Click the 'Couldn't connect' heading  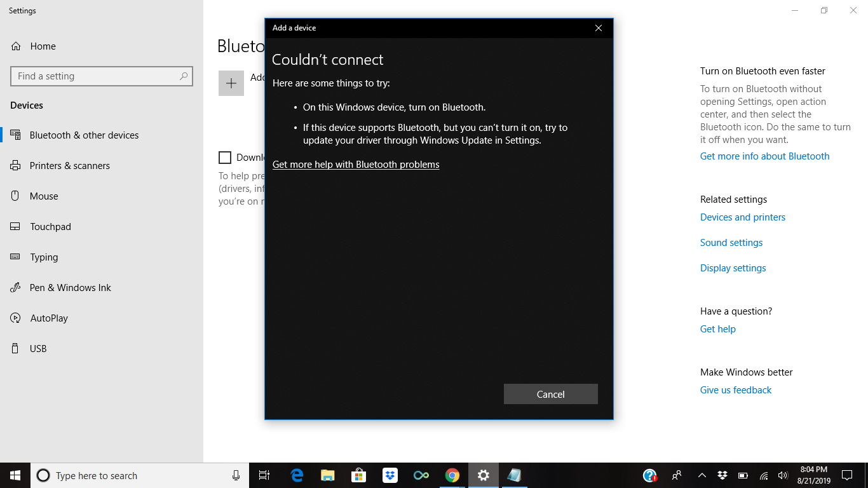[x=328, y=60]
